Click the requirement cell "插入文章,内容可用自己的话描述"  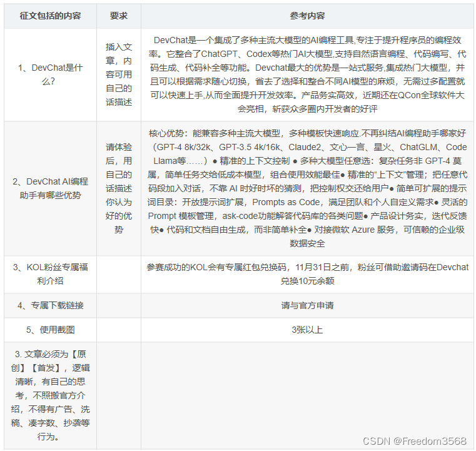pyautogui.click(x=119, y=74)
